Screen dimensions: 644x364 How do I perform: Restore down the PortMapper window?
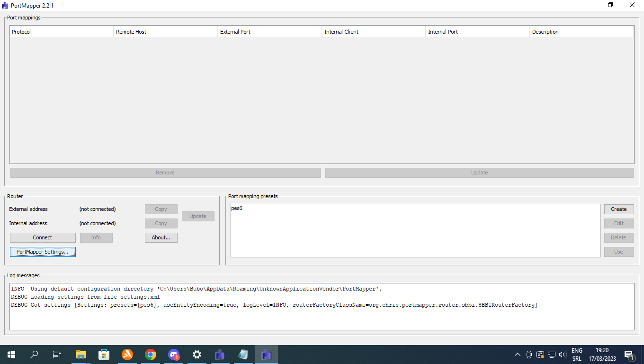point(610,5)
